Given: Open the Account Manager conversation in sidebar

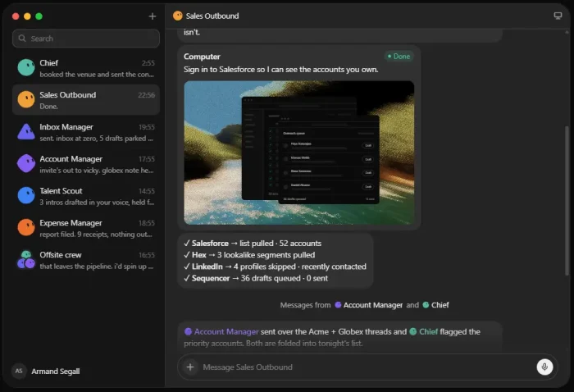Looking at the screenshot, I should pos(86,164).
